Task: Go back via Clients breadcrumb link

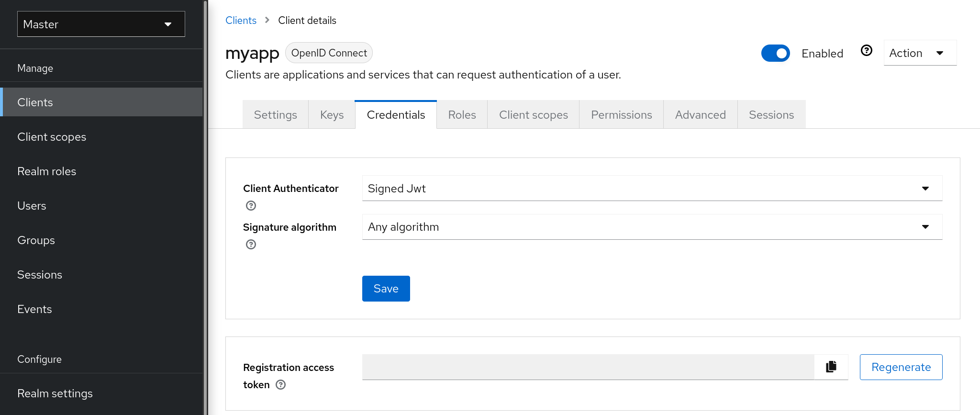Action: [241, 21]
